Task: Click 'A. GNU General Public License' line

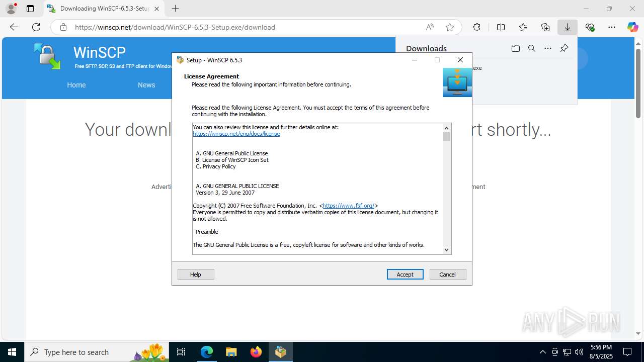Action: click(x=232, y=153)
